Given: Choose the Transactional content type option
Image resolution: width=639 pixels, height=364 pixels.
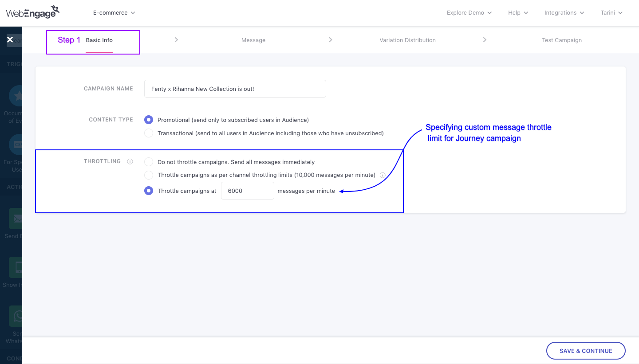Looking at the screenshot, I should point(149,133).
